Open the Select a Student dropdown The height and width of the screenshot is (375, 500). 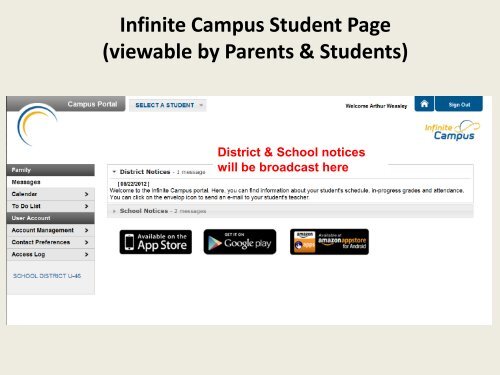click(x=168, y=105)
